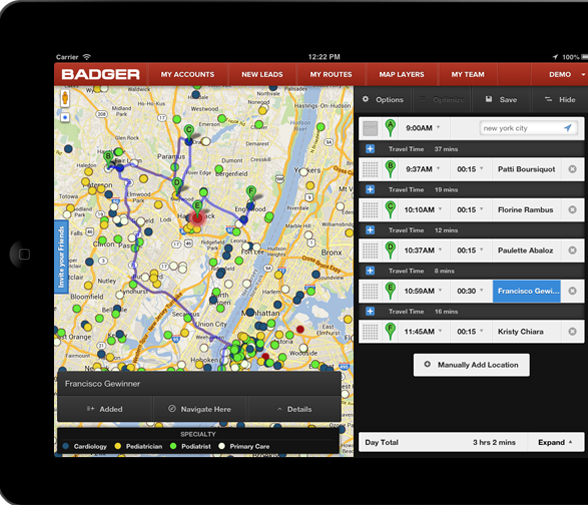Open the 10:10AM arrival time dropdown
The height and width of the screenshot is (505, 588).
point(423,210)
